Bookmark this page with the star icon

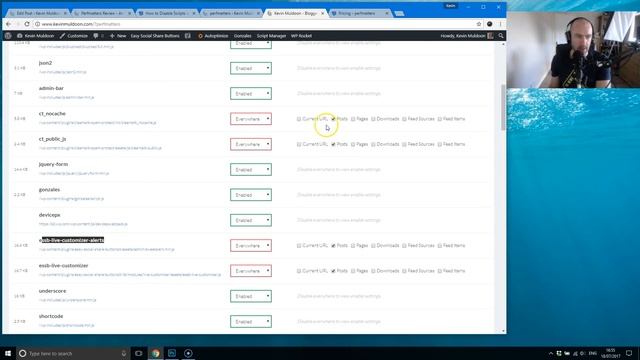pos(479,24)
